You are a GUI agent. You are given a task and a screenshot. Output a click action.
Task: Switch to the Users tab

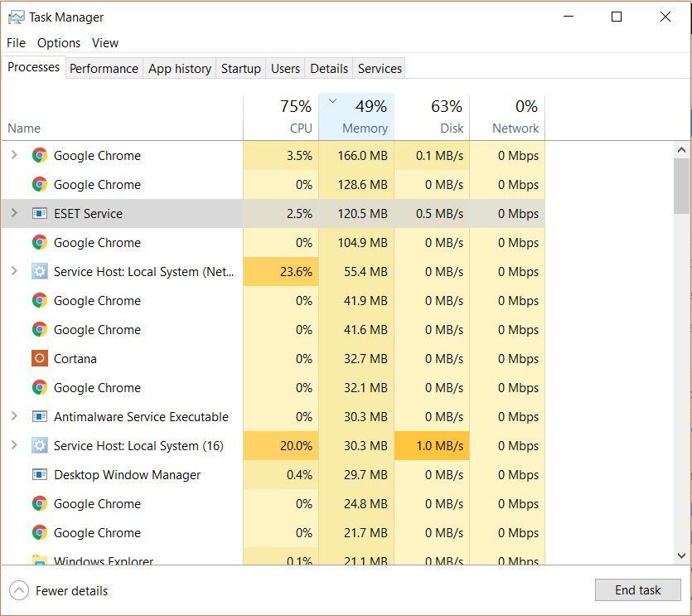coord(286,69)
